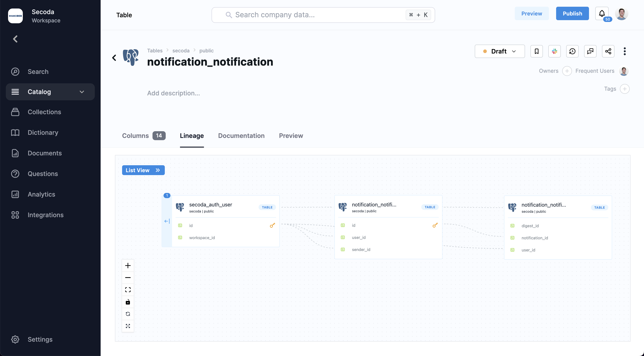Image resolution: width=644 pixels, height=356 pixels.
Task: Add a tag with plus button
Action: coord(625,89)
